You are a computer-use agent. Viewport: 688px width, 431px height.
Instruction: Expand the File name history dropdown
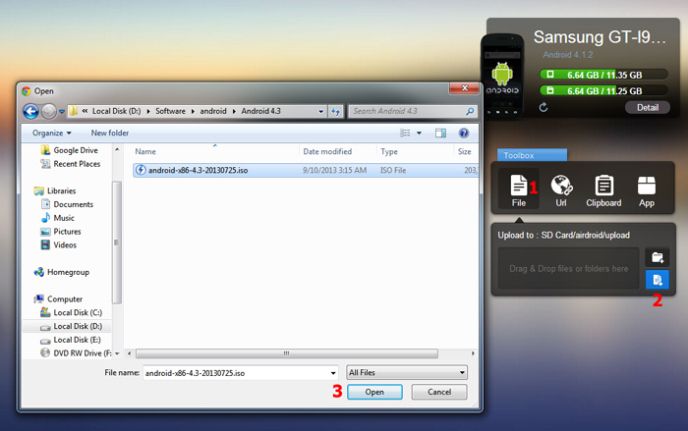(333, 372)
